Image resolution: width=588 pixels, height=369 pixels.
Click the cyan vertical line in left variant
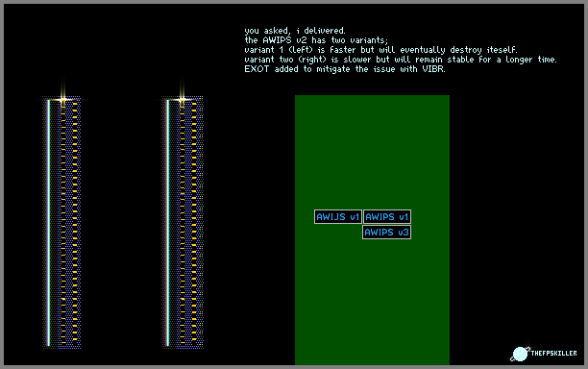49,223
